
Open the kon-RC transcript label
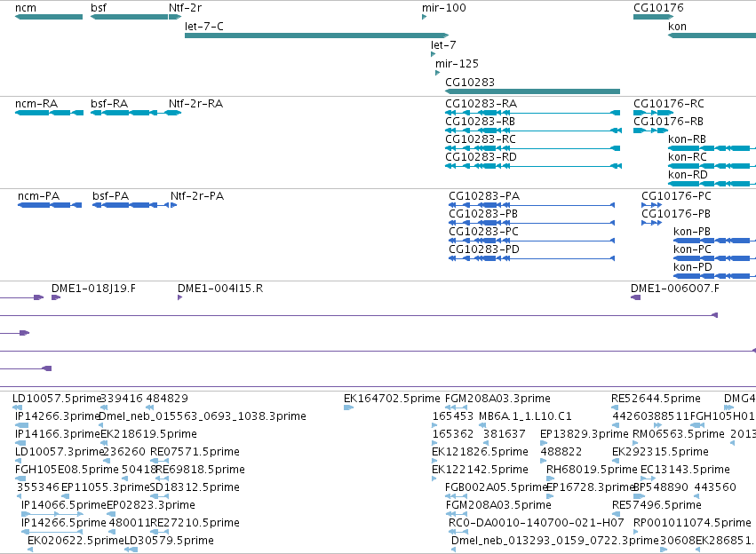[687, 157]
